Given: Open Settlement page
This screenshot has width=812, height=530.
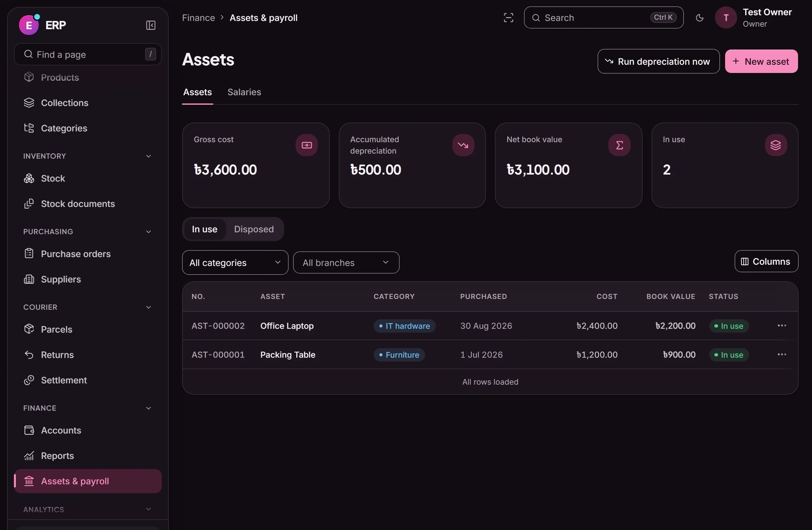Looking at the screenshot, I should pos(88,380).
